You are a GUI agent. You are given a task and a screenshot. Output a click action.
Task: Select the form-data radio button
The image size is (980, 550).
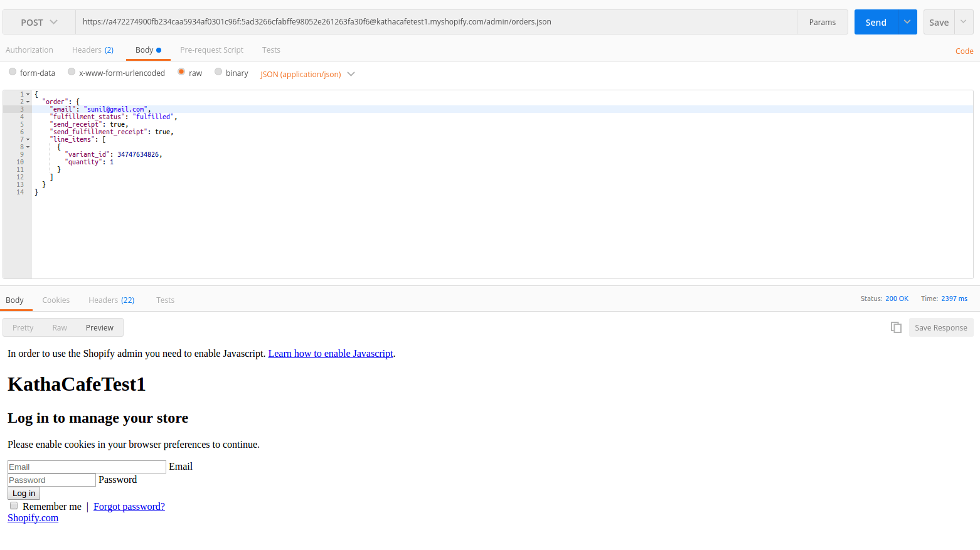[x=13, y=72]
